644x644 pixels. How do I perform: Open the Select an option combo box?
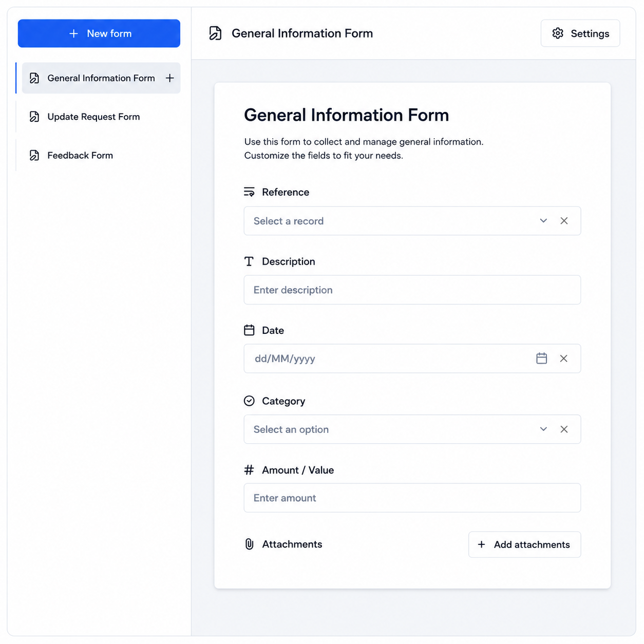click(x=412, y=429)
